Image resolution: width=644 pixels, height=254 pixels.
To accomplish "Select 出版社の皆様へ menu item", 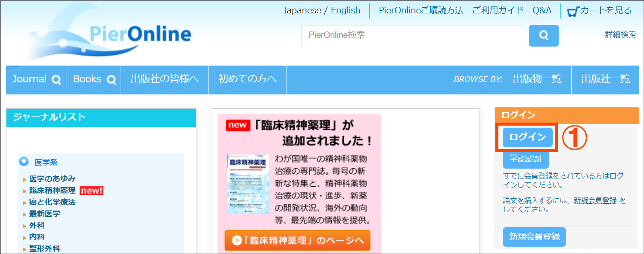I will tap(165, 79).
